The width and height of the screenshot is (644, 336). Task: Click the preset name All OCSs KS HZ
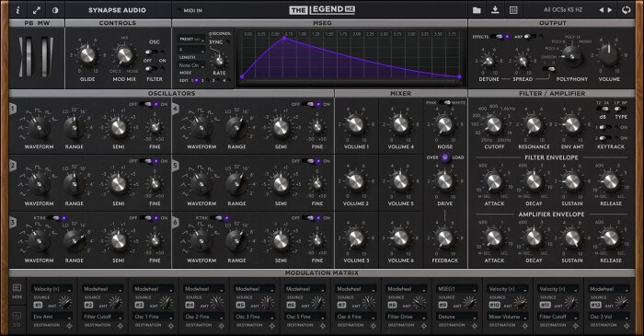click(563, 10)
